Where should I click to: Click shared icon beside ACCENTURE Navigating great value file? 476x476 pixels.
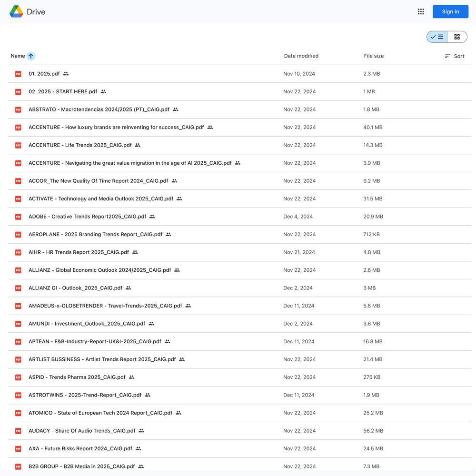click(238, 163)
